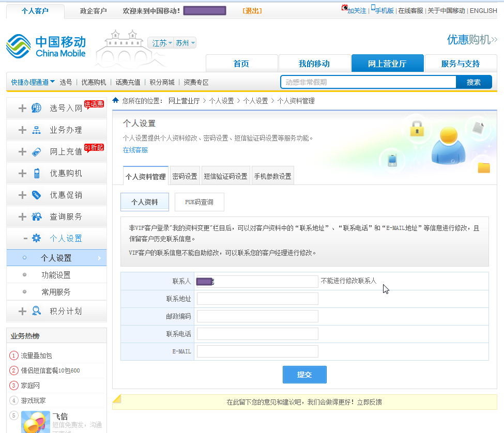The height and width of the screenshot is (433, 504).
Task: Click the Weibo 加关注 icon
Action: [x=345, y=7]
